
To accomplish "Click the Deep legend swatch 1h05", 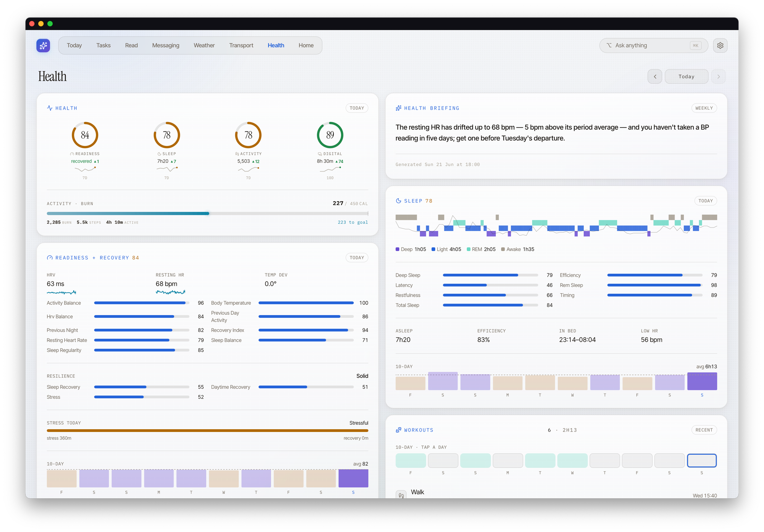I will (397, 249).
